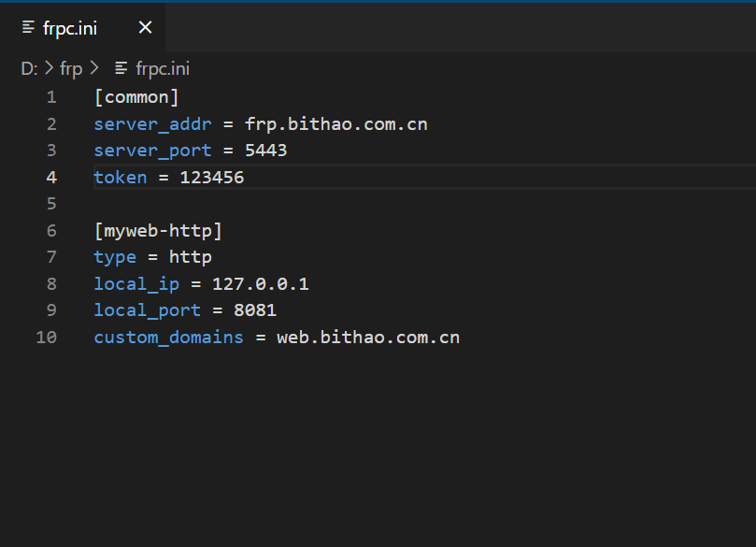
Task: Click the chevron after D: breadcrumb
Action: (x=49, y=68)
